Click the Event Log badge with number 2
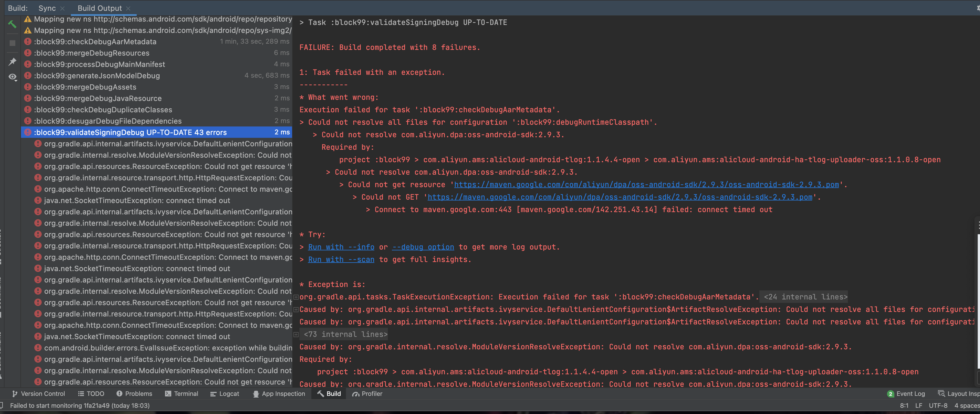 coord(890,394)
